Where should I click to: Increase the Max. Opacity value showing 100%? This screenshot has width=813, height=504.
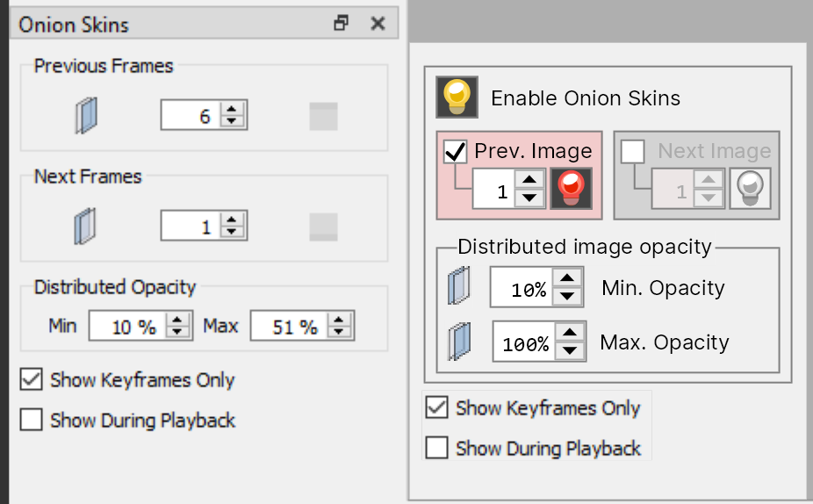pos(570,333)
